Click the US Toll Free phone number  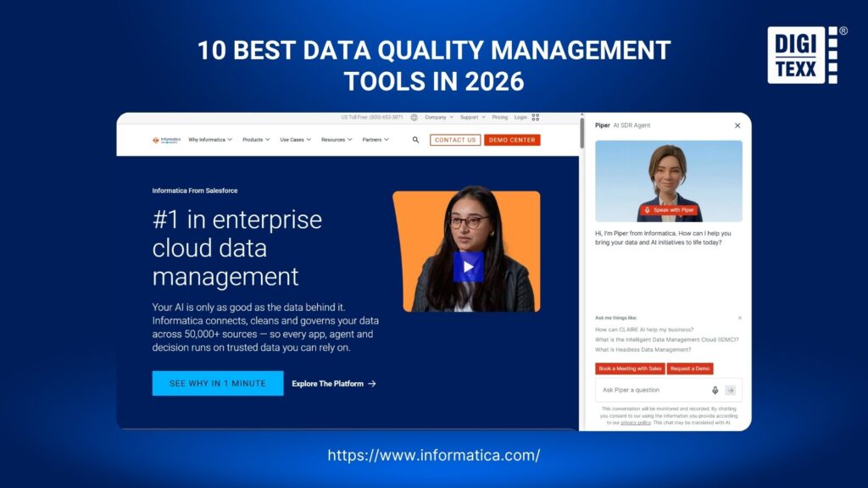(372, 117)
